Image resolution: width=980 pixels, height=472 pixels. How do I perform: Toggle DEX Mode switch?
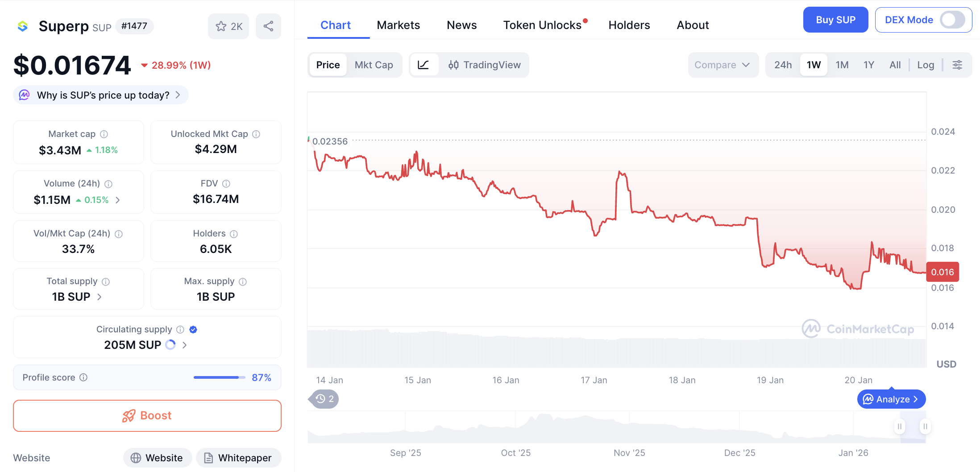(952, 20)
